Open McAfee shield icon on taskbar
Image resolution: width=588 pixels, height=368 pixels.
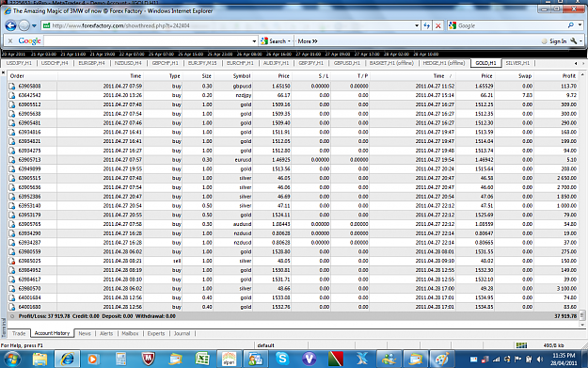pos(149,359)
